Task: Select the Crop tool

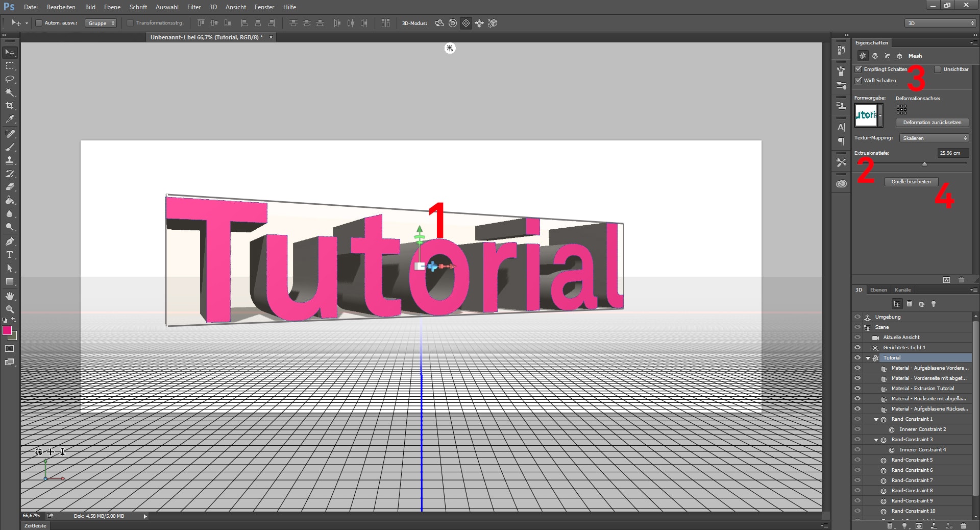Action: click(x=10, y=106)
